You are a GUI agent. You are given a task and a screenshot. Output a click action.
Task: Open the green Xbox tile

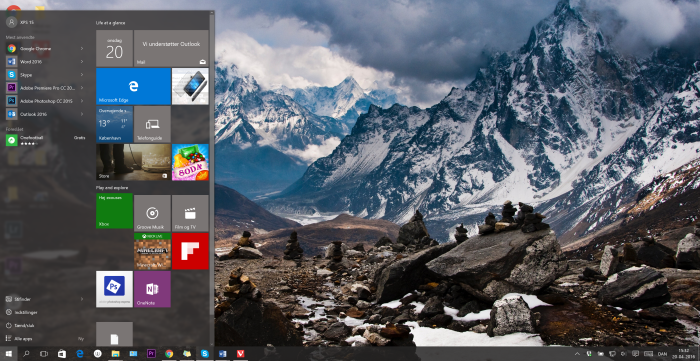tap(114, 211)
